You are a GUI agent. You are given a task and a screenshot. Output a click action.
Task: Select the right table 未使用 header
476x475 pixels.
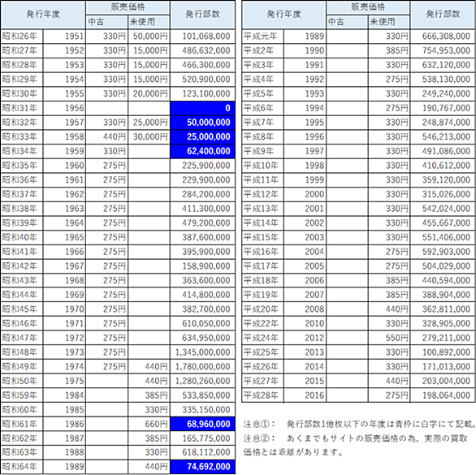389,22
